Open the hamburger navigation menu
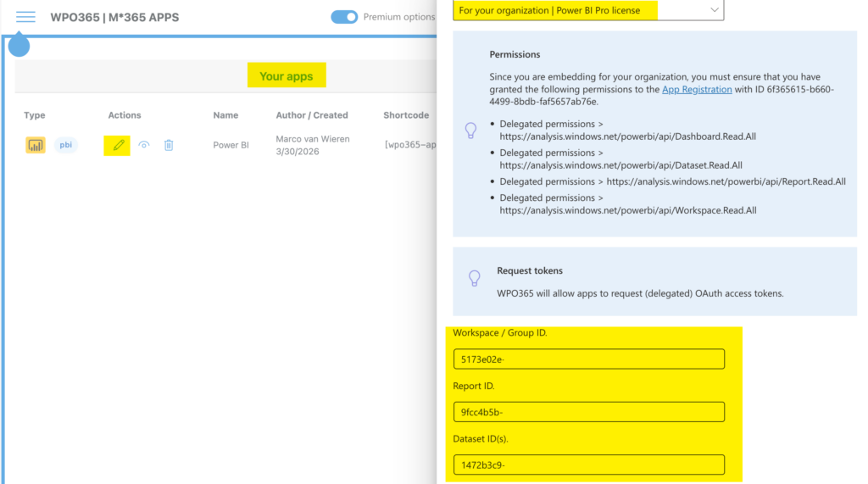Viewport: 868px width, 484px height. pos(25,17)
